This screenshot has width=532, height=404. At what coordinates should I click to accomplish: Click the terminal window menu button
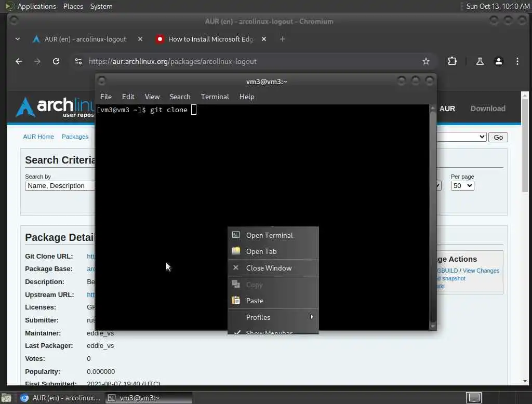(101, 81)
